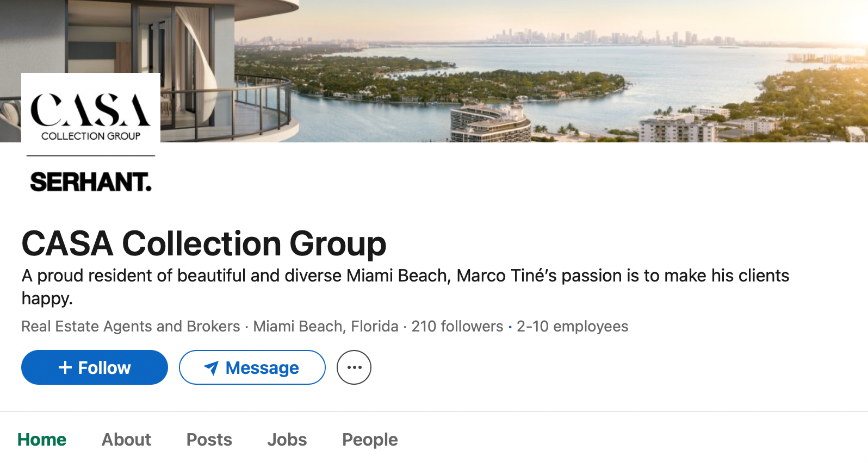Click the 210 followers text

[x=457, y=327]
